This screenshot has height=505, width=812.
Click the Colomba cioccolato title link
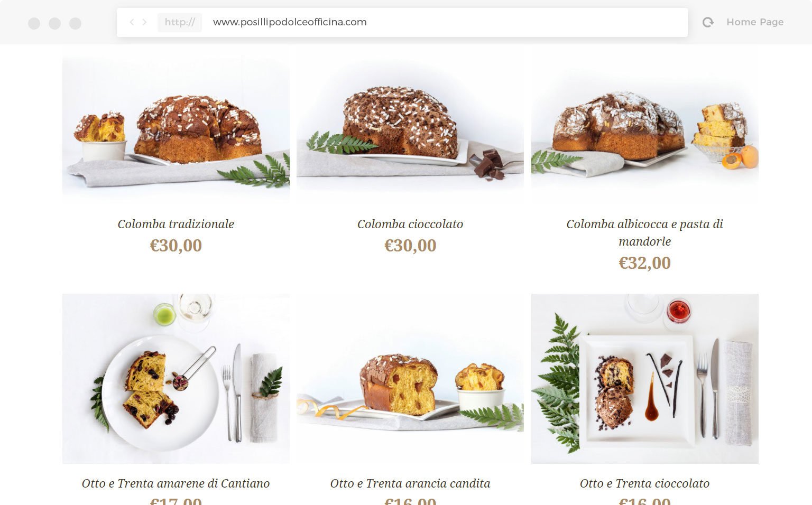[410, 224]
